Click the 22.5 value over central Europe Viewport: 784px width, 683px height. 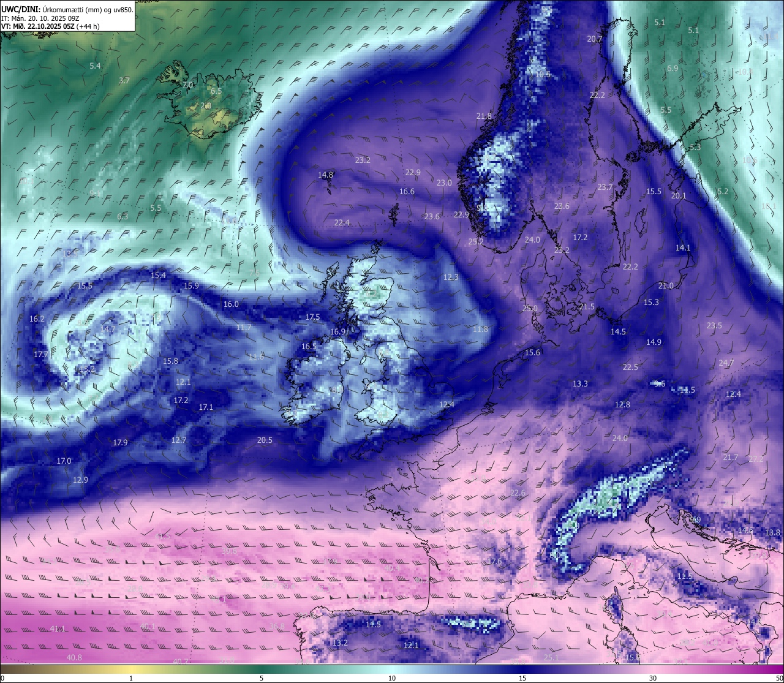pos(630,367)
